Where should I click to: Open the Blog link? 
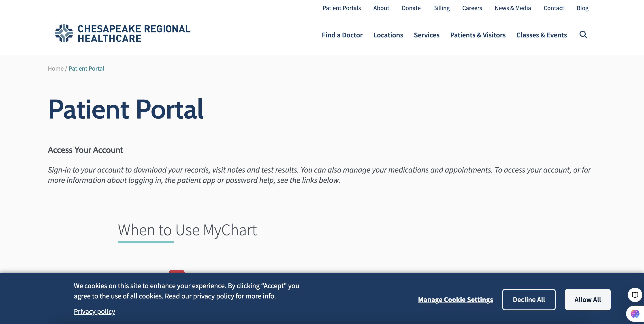[582, 8]
